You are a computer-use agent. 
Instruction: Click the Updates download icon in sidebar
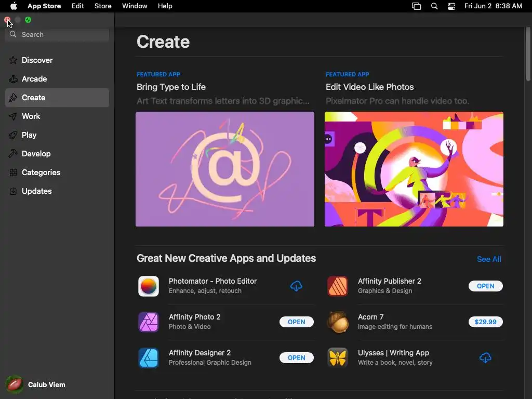(13, 191)
